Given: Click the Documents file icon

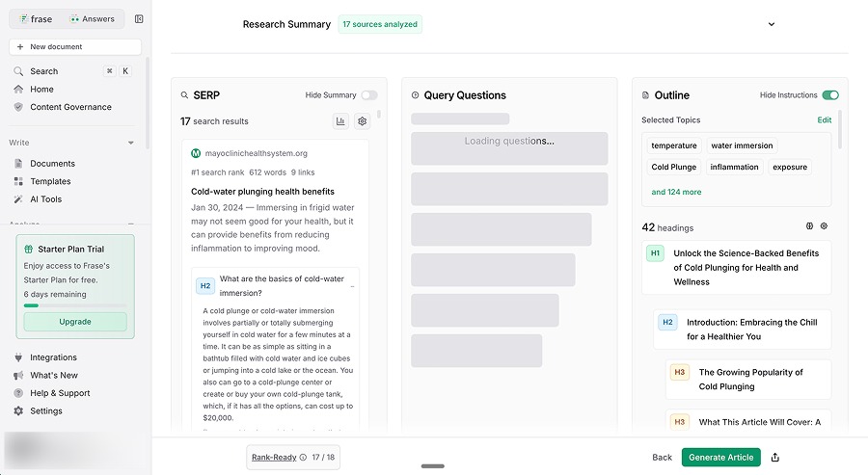Looking at the screenshot, I should pyautogui.click(x=18, y=163).
